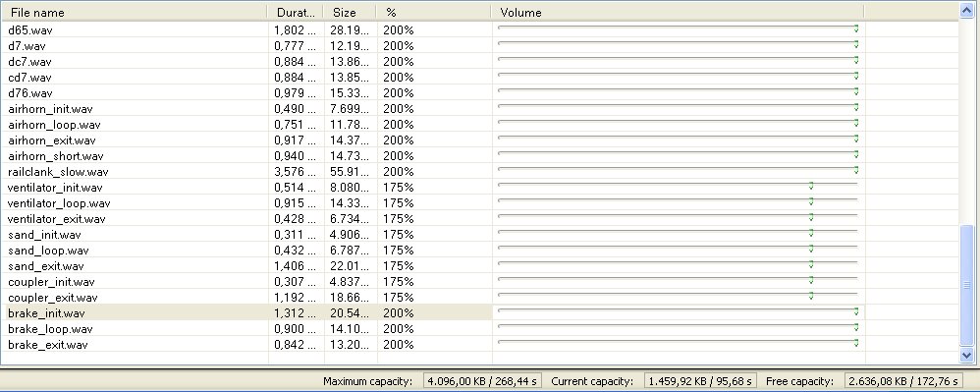Click the volume slider for airhorn_loop.wav

tap(678, 123)
